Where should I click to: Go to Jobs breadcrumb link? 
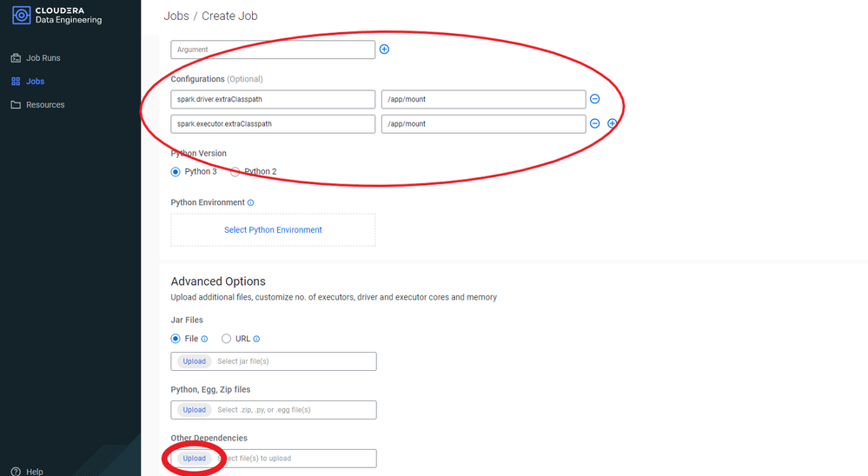pos(176,16)
